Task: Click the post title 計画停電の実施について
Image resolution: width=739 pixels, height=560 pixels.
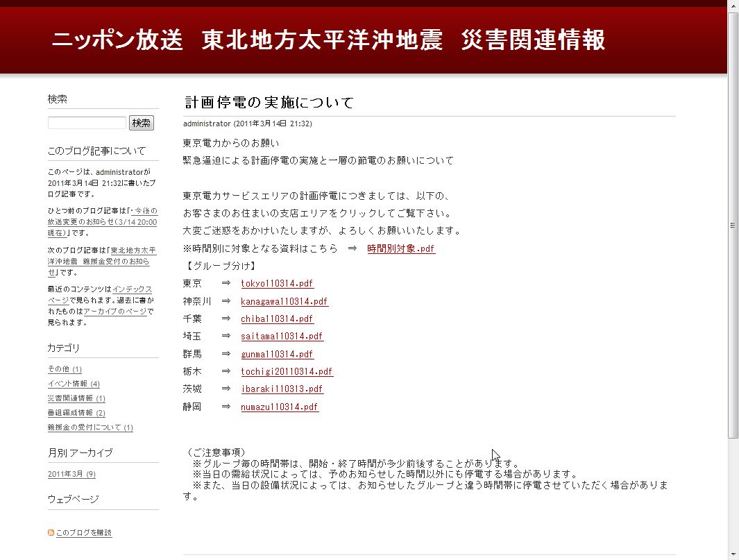Action: coord(269,102)
